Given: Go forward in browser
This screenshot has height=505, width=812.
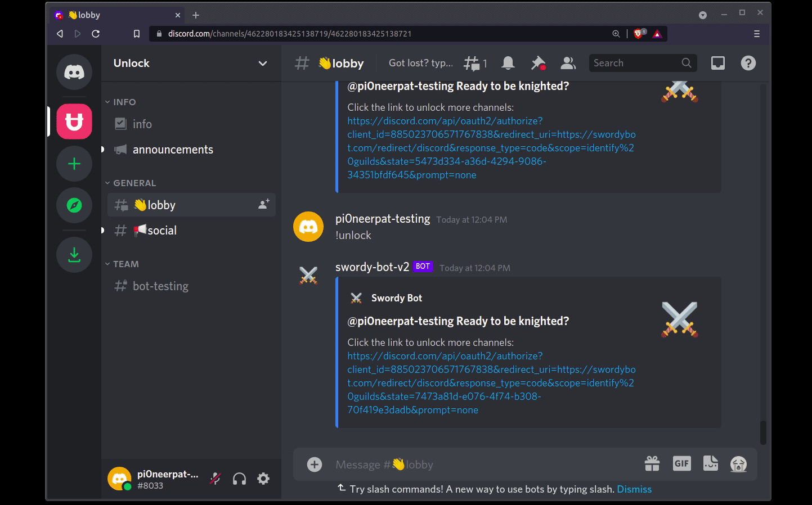Looking at the screenshot, I should [x=78, y=34].
